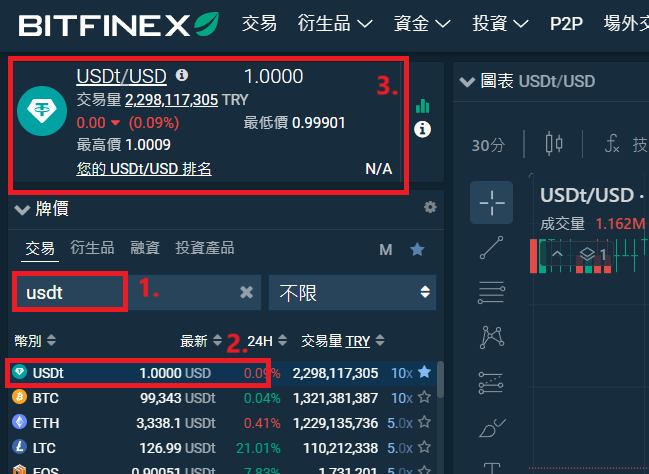649x474 pixels.
Task: Clear the usdt search with the X icon
Action: point(246,293)
